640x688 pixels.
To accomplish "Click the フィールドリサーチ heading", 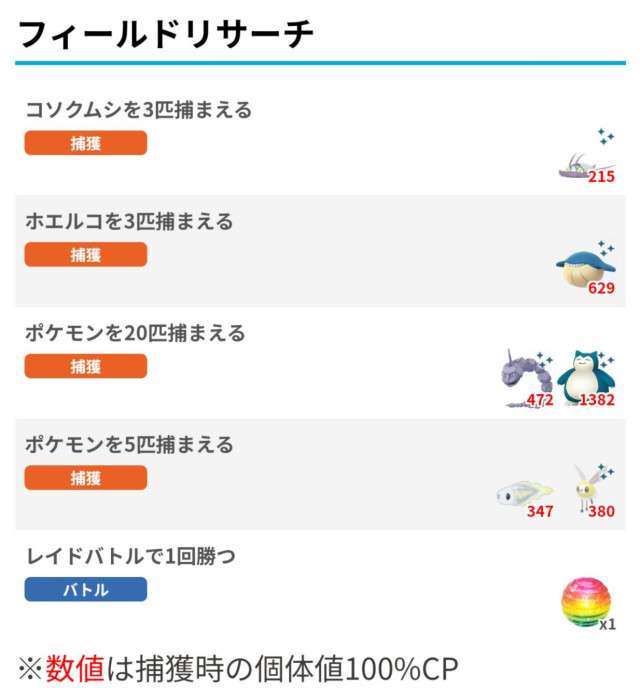I will click(167, 35).
